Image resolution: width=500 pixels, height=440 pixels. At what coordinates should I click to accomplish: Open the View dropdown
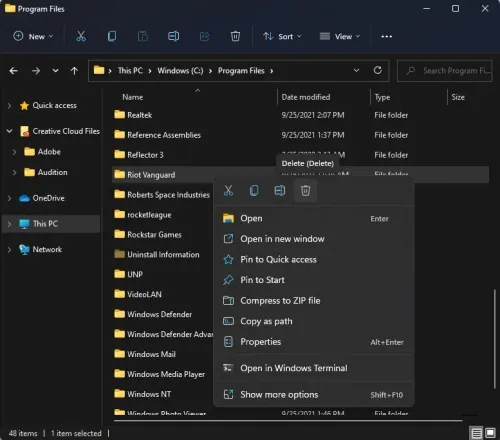[x=340, y=36]
